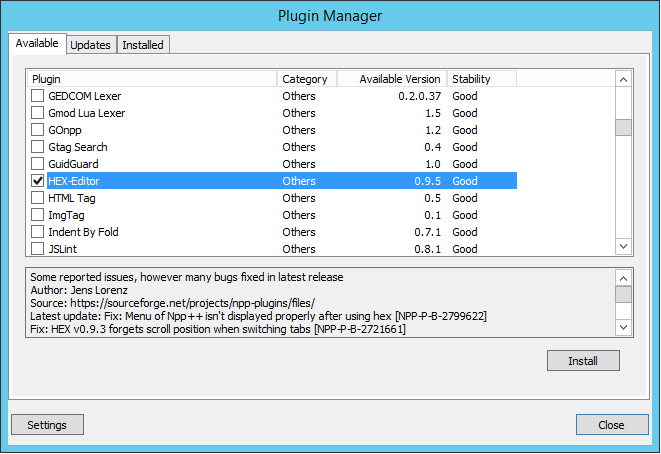Select the GEDCOM Lexer row name

(85, 96)
